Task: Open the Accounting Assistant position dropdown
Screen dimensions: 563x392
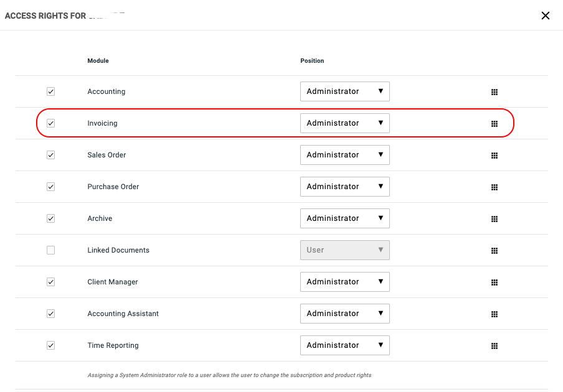Action: click(344, 314)
